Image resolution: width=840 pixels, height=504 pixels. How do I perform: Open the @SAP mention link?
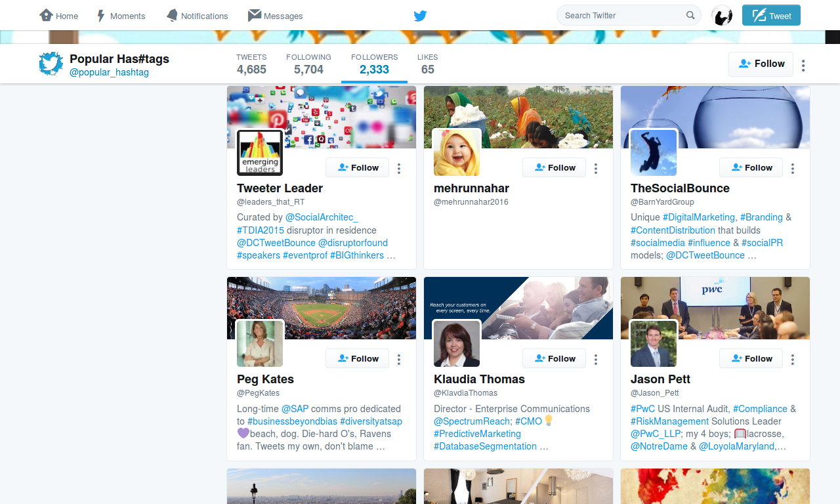295,409
